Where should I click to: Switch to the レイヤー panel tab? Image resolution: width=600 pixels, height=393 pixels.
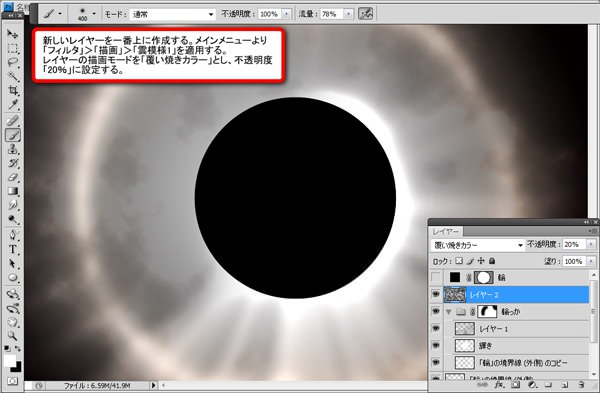click(446, 232)
